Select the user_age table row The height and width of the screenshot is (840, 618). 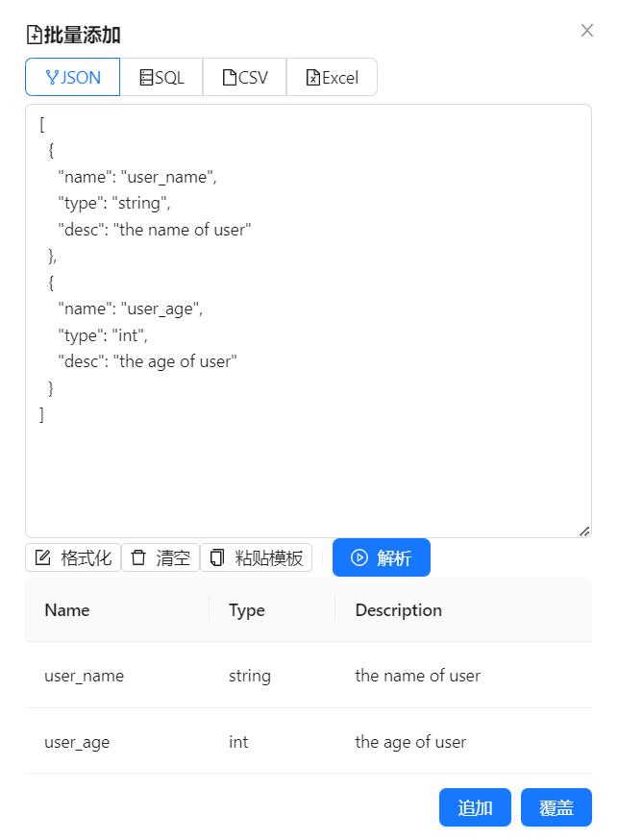[x=308, y=742]
